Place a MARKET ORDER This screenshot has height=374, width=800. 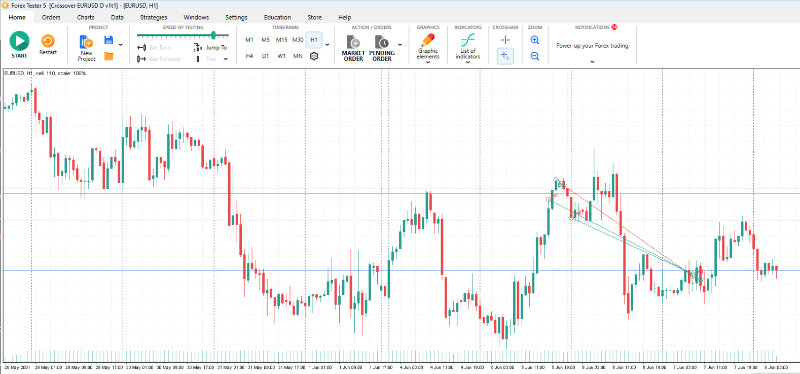pyautogui.click(x=353, y=48)
